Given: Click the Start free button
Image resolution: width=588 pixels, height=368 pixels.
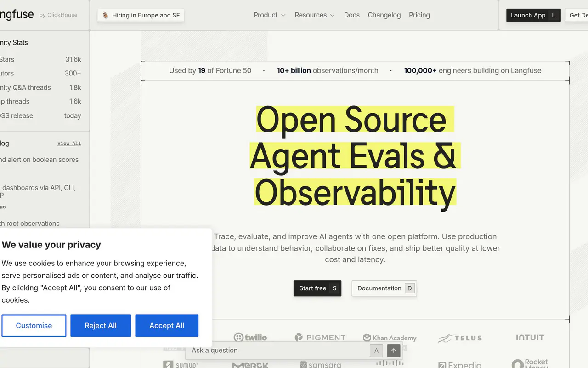Looking at the screenshot, I should coord(317,288).
